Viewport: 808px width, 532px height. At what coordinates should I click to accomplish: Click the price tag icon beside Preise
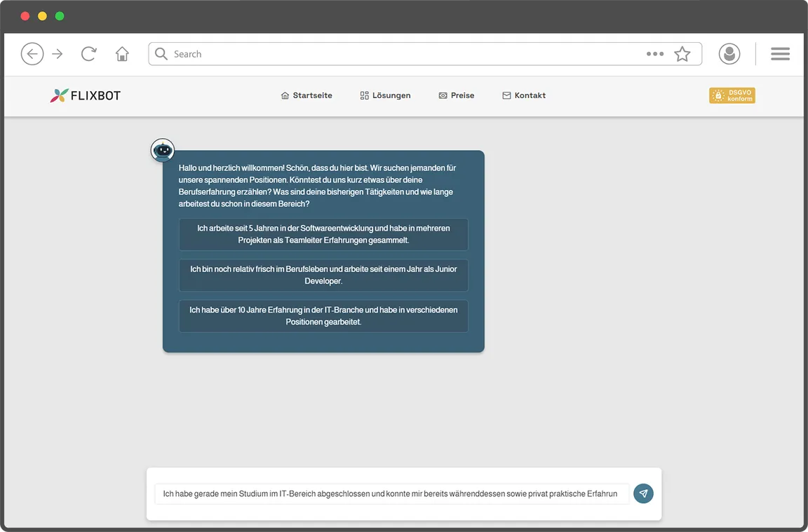coord(442,95)
